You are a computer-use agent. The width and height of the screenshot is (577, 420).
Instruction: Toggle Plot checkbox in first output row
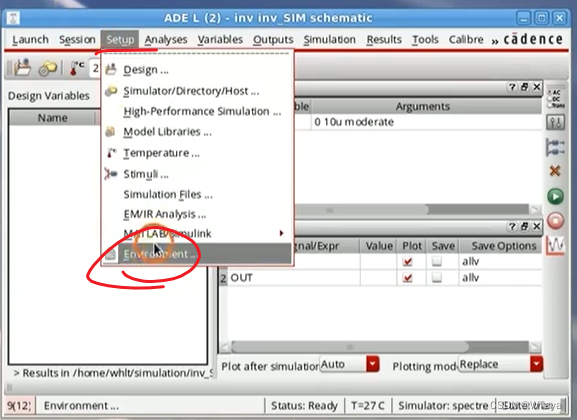[x=407, y=261]
